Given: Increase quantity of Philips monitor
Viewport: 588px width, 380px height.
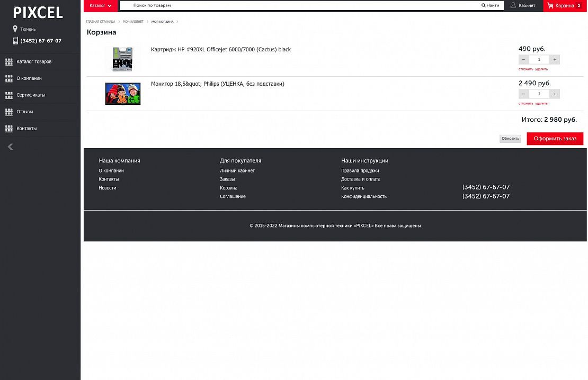Looking at the screenshot, I should pos(555,94).
